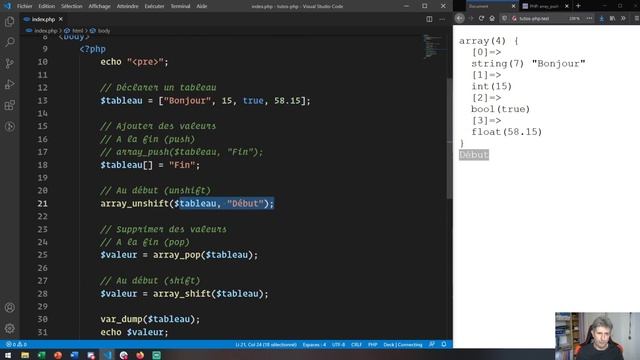The image size is (640, 360).
Task: Go back in the browser
Action: tap(460, 18)
